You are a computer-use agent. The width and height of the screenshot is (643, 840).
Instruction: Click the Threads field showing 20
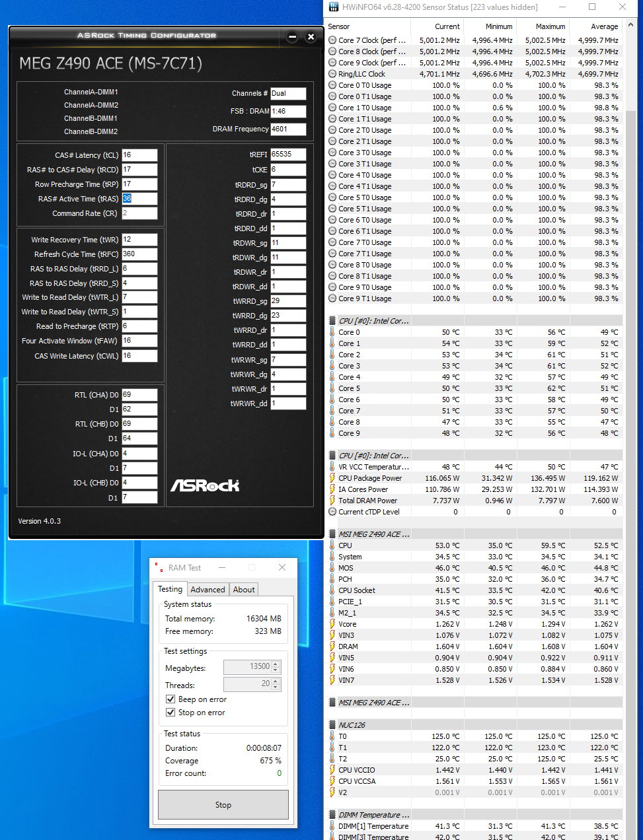pos(247,684)
